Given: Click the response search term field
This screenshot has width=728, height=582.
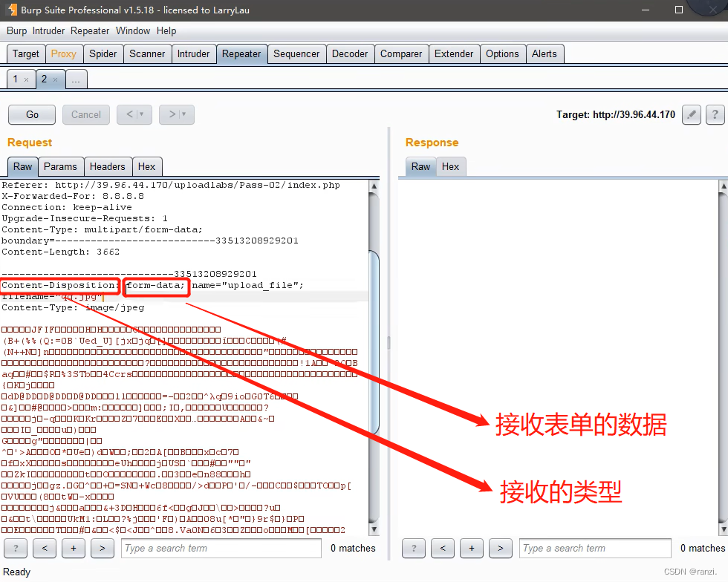Looking at the screenshot, I should click(x=595, y=548).
